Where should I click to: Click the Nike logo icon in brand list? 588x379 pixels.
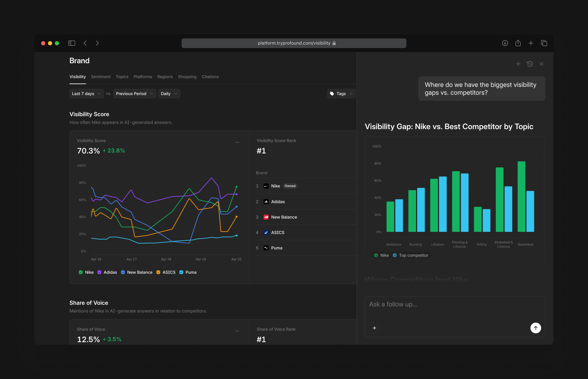pyautogui.click(x=266, y=186)
